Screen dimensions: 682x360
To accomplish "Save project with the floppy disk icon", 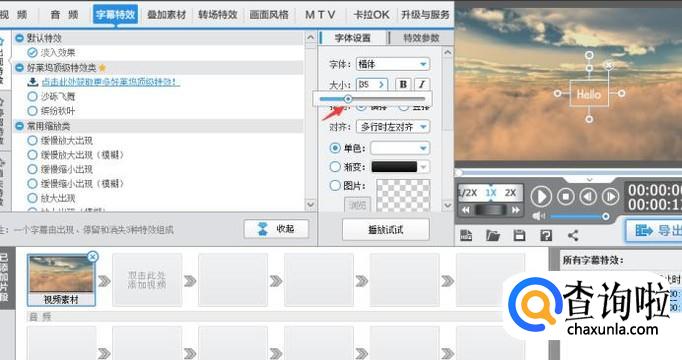I will 519,235.
